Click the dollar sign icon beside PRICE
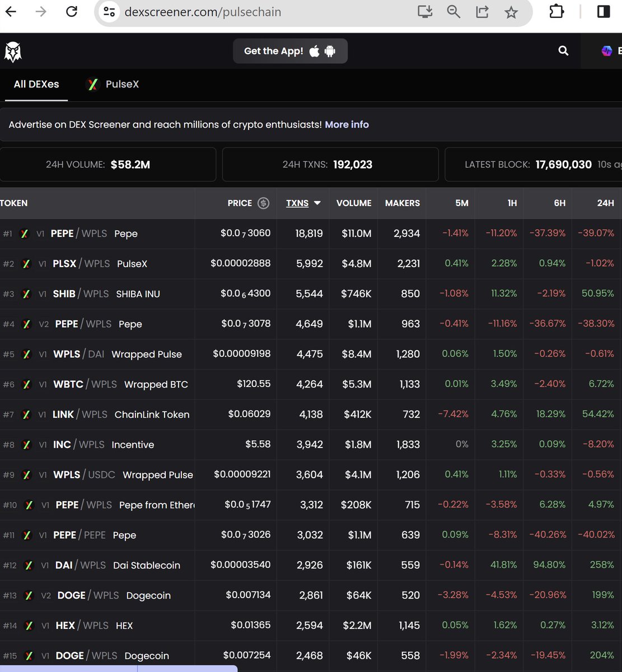Viewport: 622px width, 672px height. tap(263, 203)
